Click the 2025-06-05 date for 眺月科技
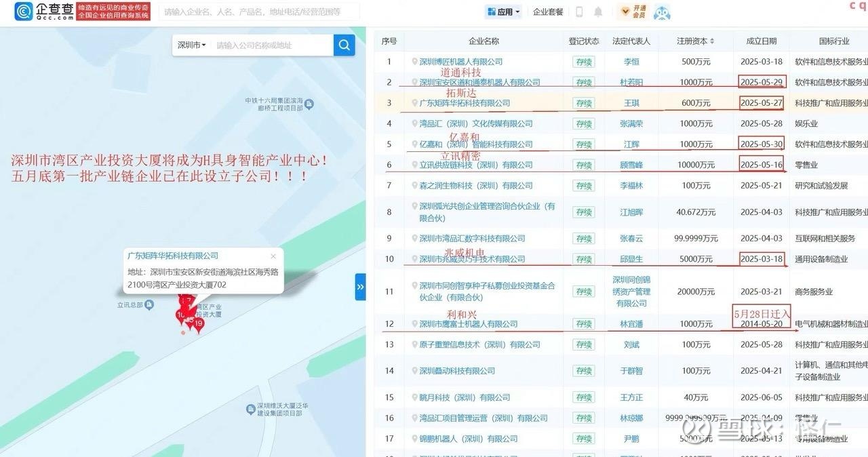The width and height of the screenshot is (868, 457). 762,397
